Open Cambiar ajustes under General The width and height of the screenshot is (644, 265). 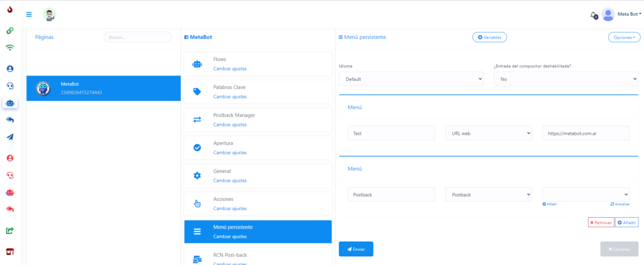230,181
